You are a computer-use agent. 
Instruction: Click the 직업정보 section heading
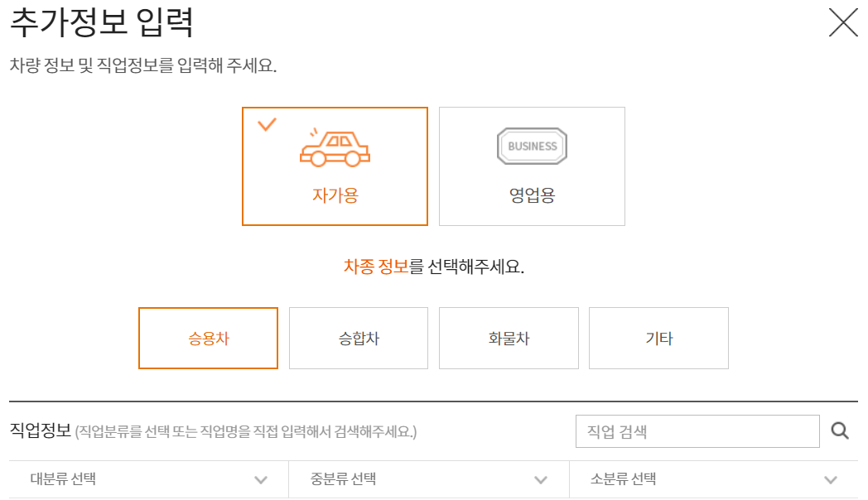pos(40,430)
